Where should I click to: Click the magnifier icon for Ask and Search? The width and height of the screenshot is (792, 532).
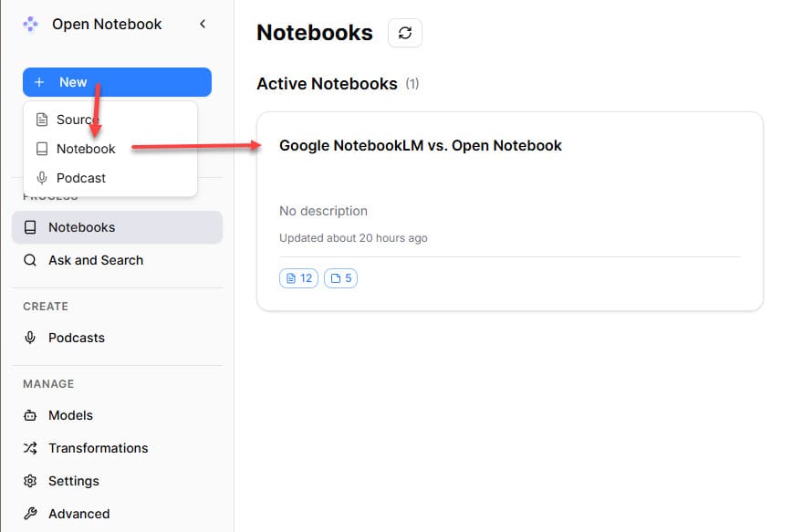point(30,260)
